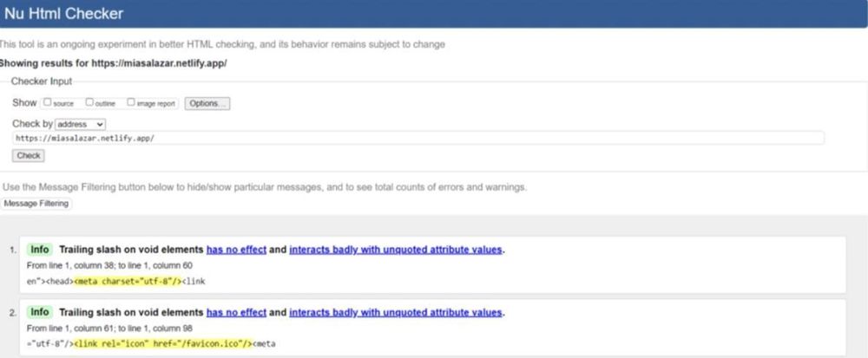This screenshot has height=358, width=868.
Task: Expand the Check by address dropdown
Action: pos(80,124)
